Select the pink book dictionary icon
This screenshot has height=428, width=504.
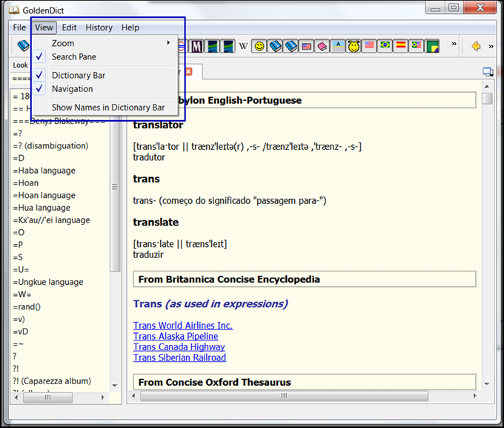(322, 46)
